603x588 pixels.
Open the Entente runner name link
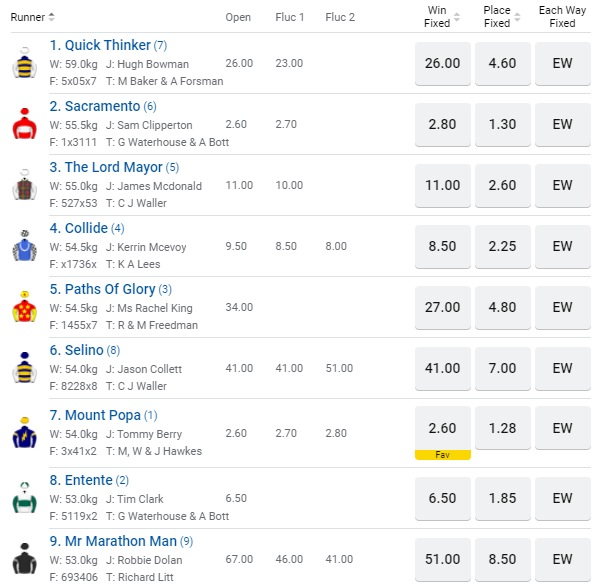pyautogui.click(x=88, y=480)
